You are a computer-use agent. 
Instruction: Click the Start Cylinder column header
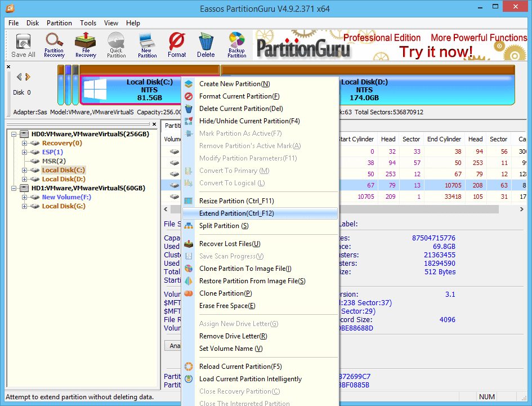pyautogui.click(x=356, y=139)
